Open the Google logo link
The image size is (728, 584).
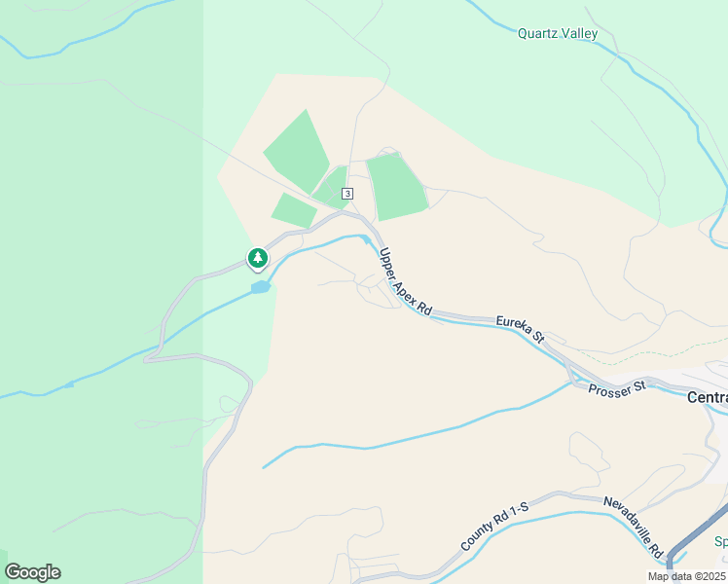tap(32, 572)
